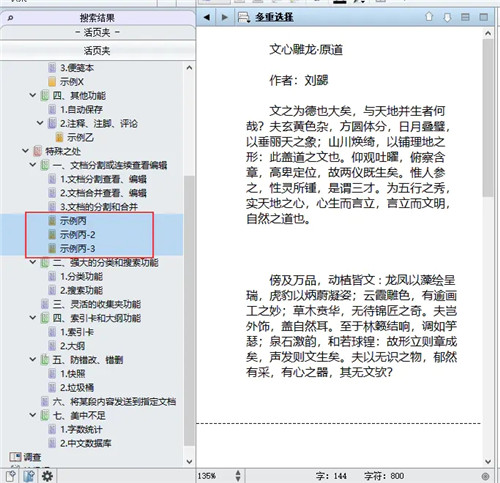Collapse 四、索引卡和大纲功能
The height and width of the screenshot is (483, 500).
click(33, 317)
